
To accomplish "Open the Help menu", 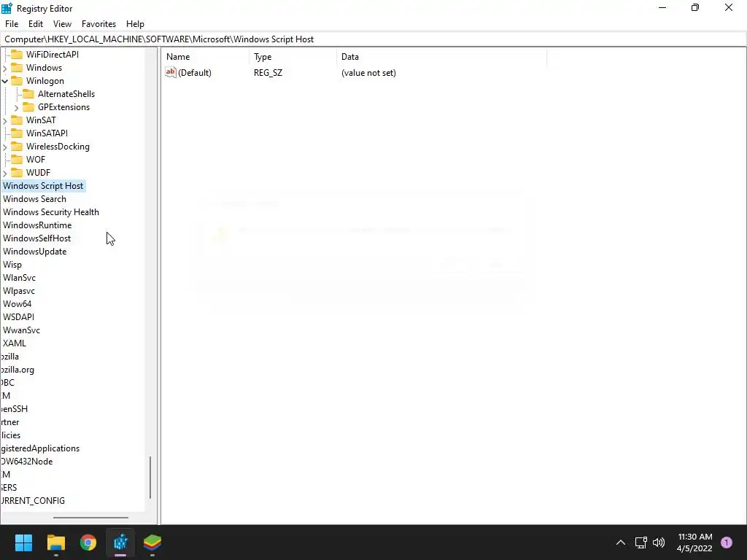I will 135,24.
